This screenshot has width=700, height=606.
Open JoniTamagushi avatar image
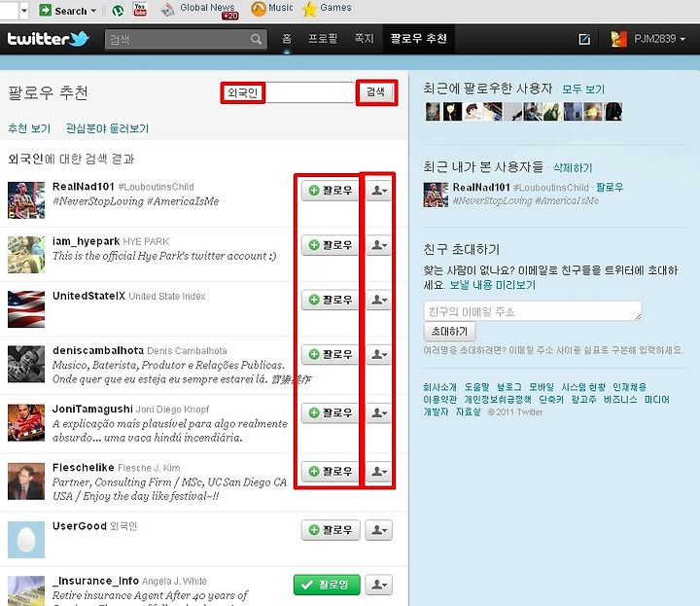point(26,422)
